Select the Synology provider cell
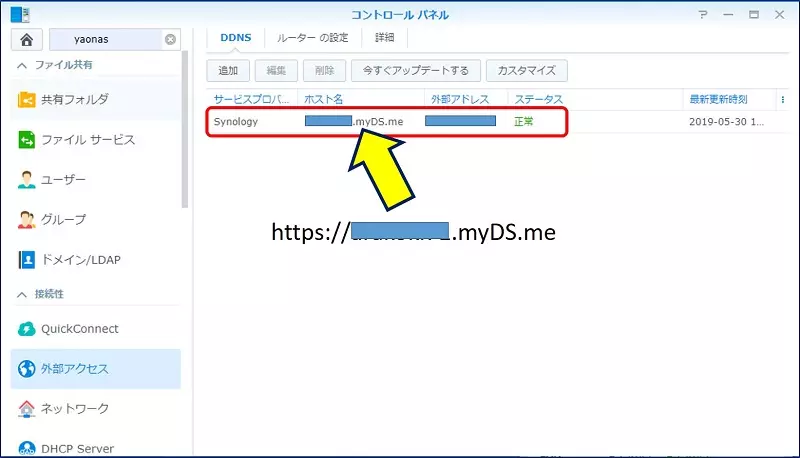The width and height of the screenshot is (800, 458). (x=236, y=122)
